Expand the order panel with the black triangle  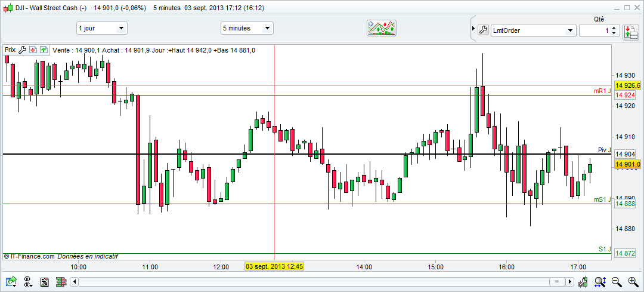pyautogui.click(x=473, y=30)
